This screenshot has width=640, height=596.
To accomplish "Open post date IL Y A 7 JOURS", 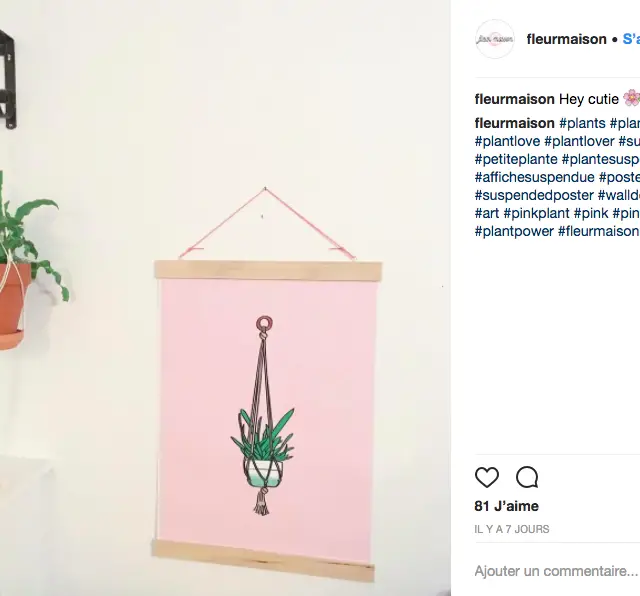I will 512,529.
